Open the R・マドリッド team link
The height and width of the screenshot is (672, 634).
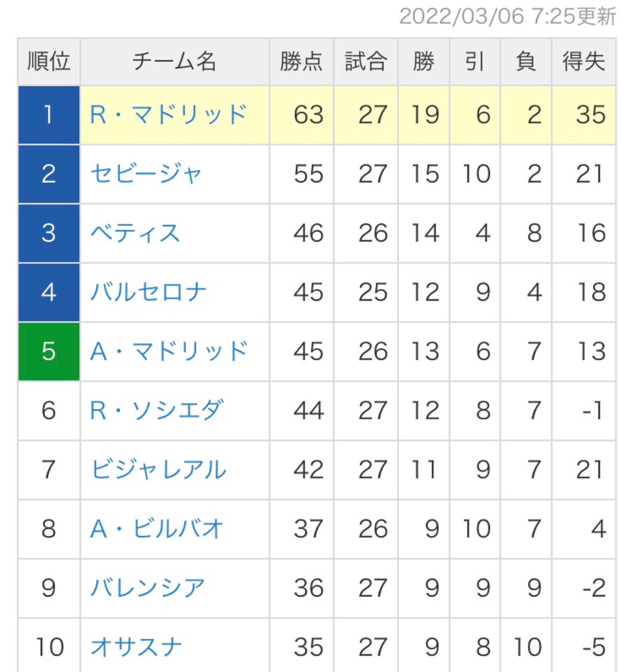point(168,114)
